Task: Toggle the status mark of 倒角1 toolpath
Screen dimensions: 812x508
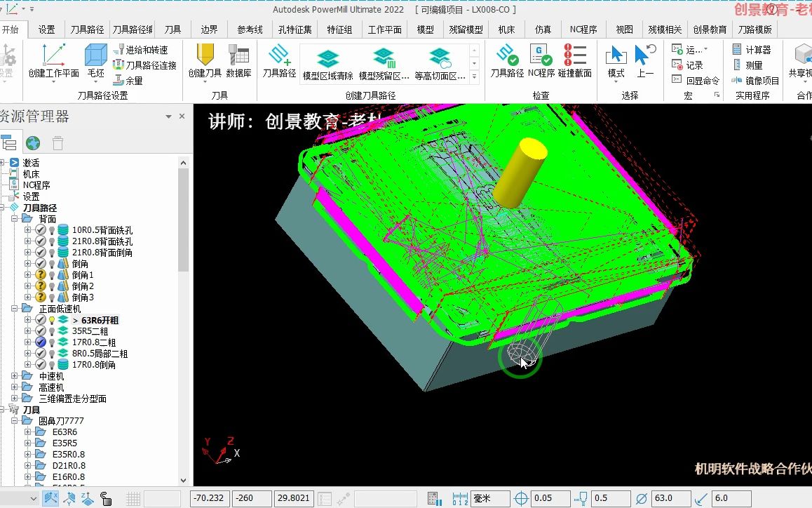Action: 41,275
